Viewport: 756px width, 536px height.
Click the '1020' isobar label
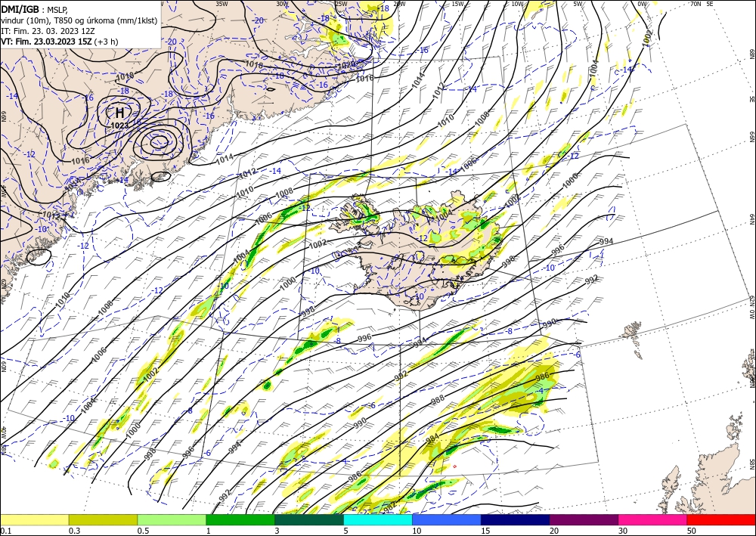(346, 66)
